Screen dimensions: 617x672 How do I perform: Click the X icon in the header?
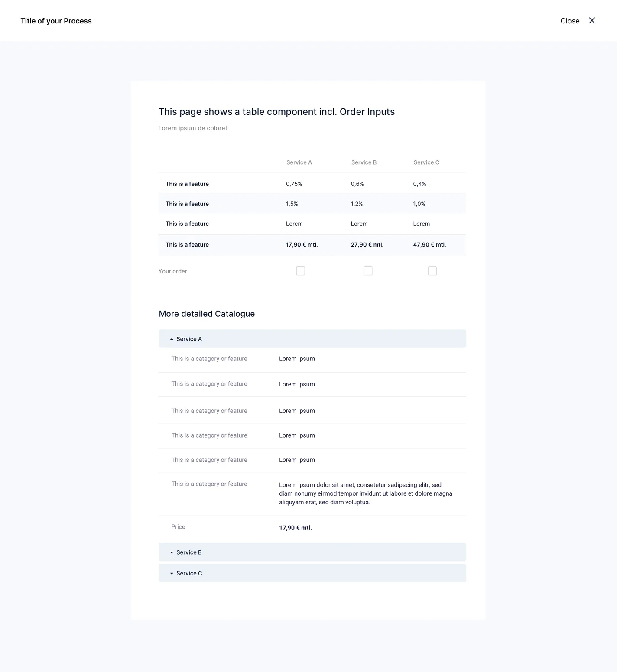[x=592, y=20]
